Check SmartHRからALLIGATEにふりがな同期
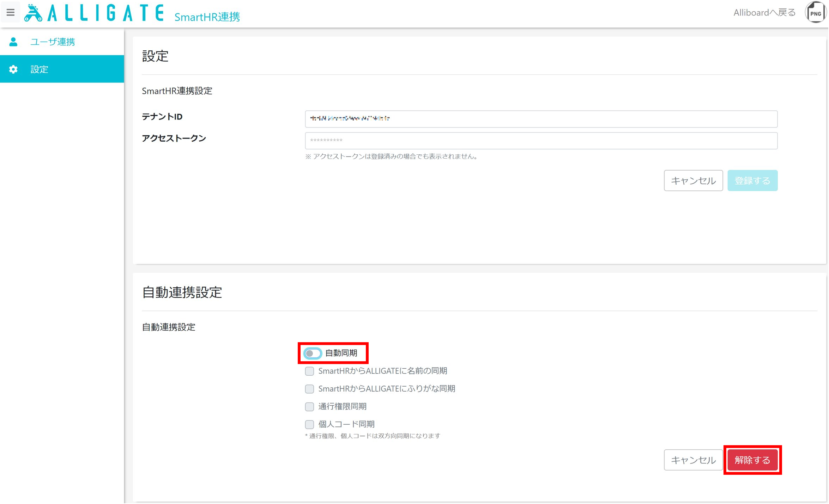The width and height of the screenshot is (829, 504). point(310,389)
